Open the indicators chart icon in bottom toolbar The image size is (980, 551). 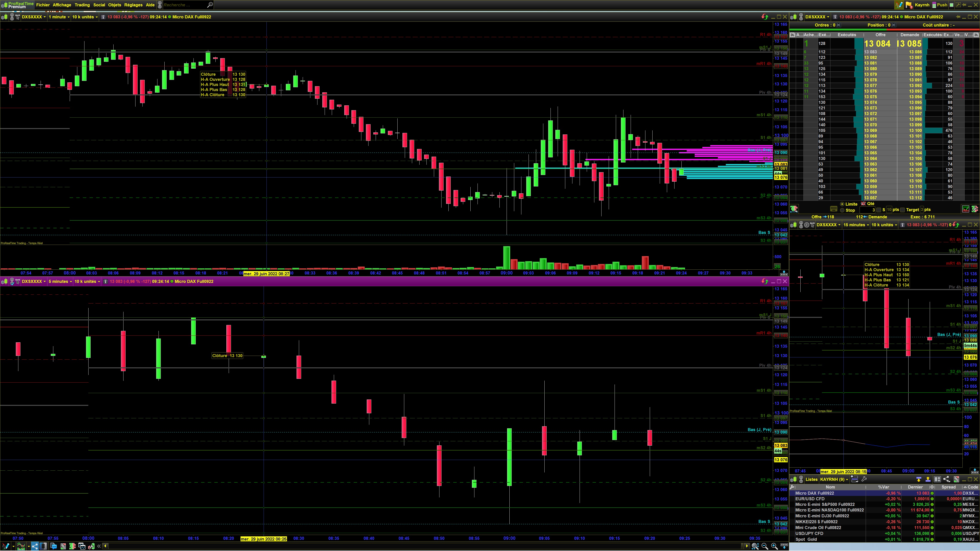[x=21, y=547]
